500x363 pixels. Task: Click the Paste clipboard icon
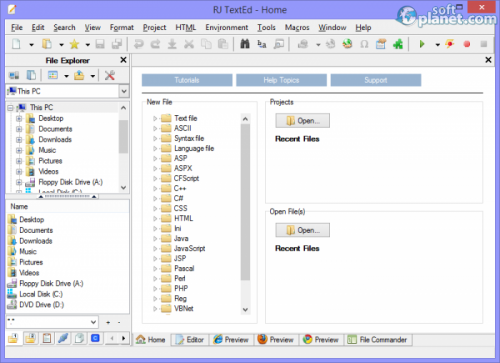(x=223, y=44)
